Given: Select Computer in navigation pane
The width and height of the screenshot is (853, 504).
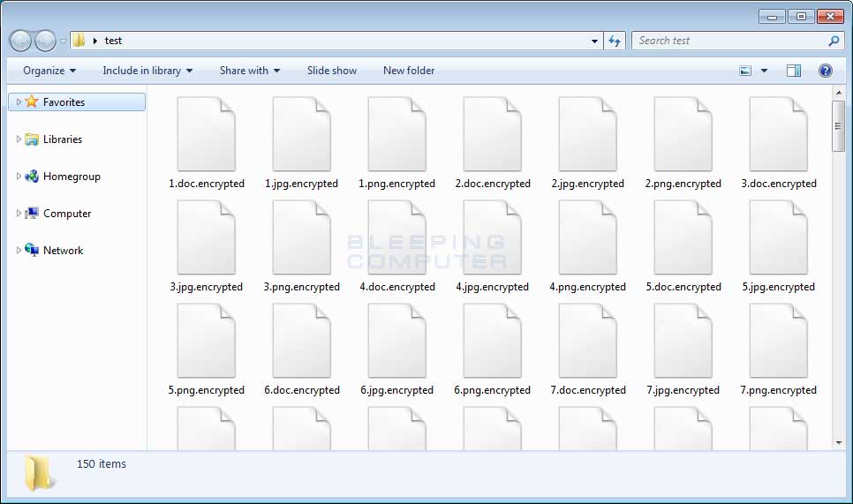Looking at the screenshot, I should [67, 214].
